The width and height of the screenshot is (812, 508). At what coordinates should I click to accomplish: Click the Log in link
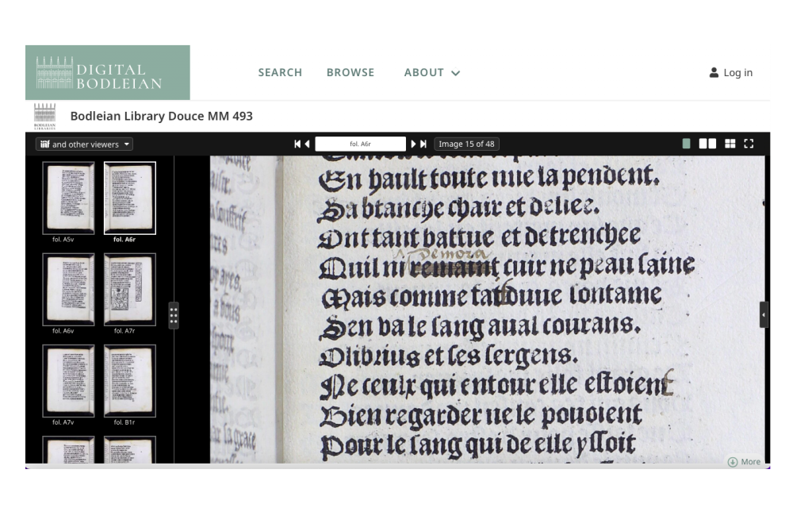point(730,72)
